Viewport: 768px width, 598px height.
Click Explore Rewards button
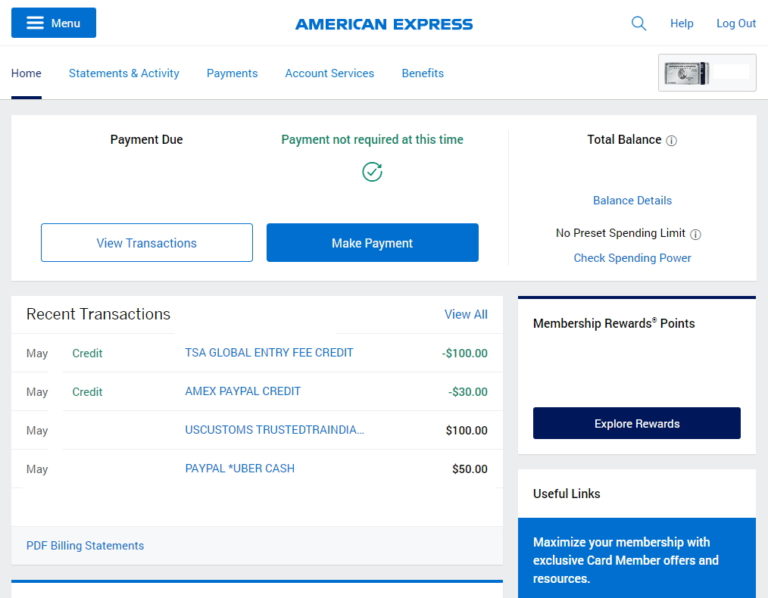[x=637, y=423]
